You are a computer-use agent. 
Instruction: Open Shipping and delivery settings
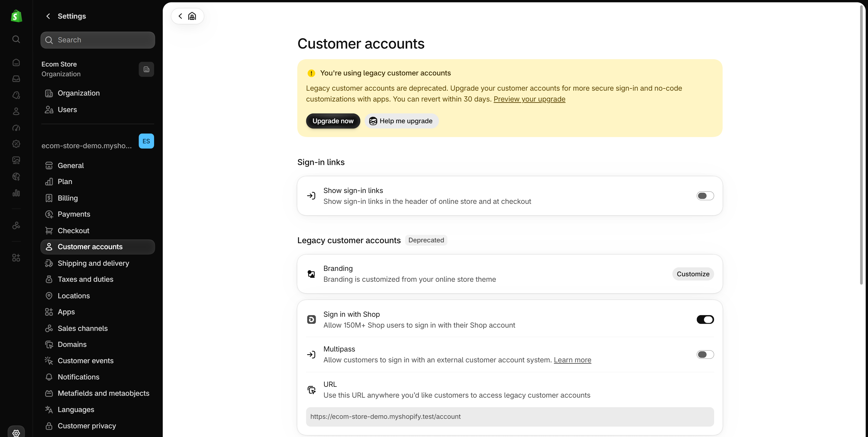tap(97, 263)
